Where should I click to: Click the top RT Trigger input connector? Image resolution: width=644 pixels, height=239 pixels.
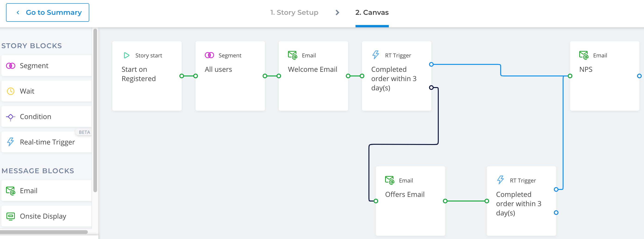(x=362, y=76)
